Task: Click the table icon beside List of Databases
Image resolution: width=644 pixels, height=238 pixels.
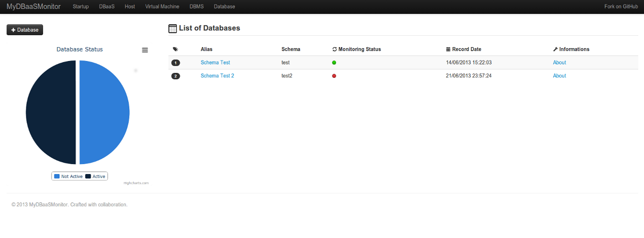Action: click(x=172, y=29)
